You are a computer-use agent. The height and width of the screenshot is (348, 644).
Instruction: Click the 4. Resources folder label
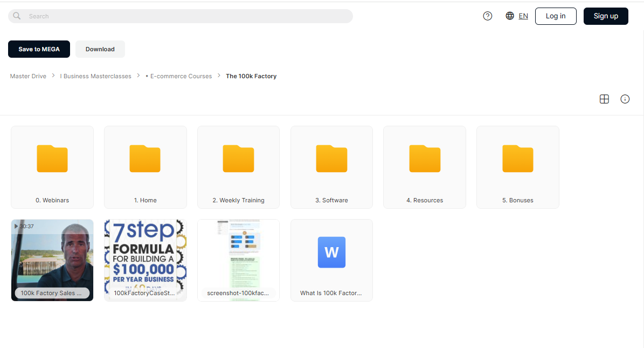pos(425,200)
